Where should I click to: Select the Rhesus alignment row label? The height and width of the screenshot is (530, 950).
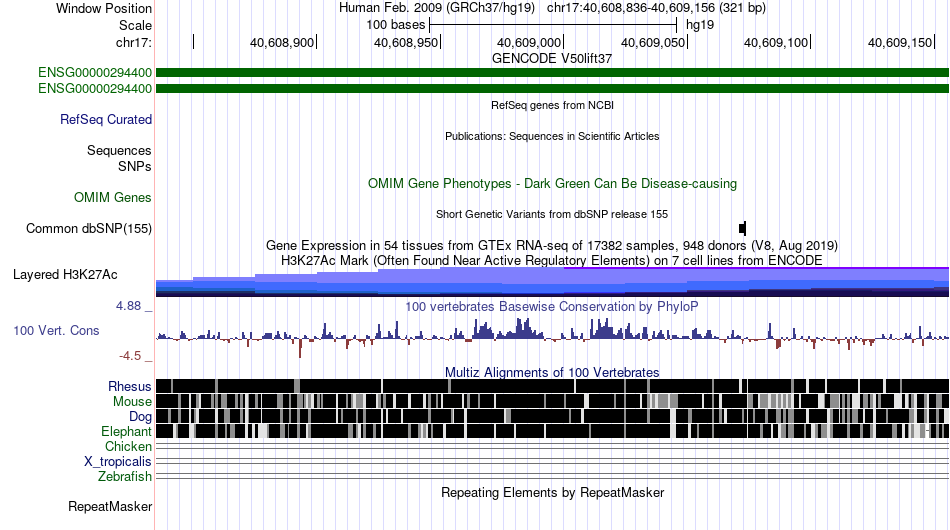point(130,386)
